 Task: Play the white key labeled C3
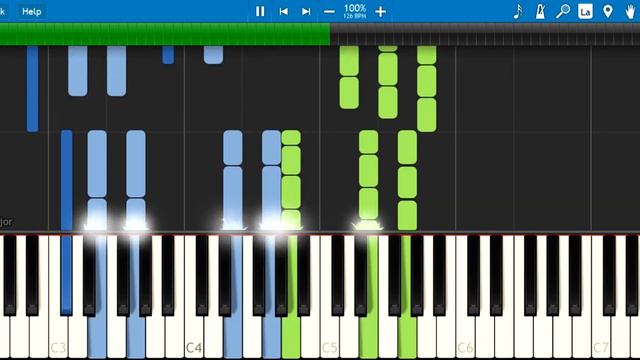(58, 337)
